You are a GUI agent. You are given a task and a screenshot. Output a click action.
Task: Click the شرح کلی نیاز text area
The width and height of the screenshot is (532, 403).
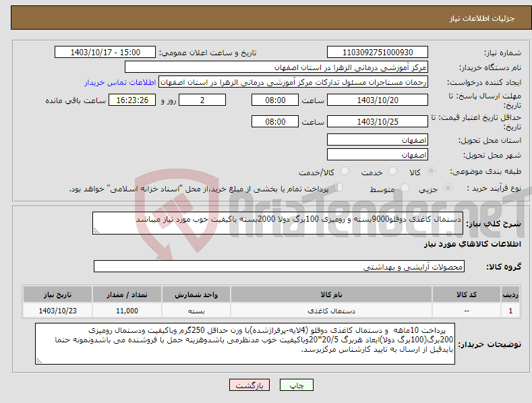tap(278, 223)
